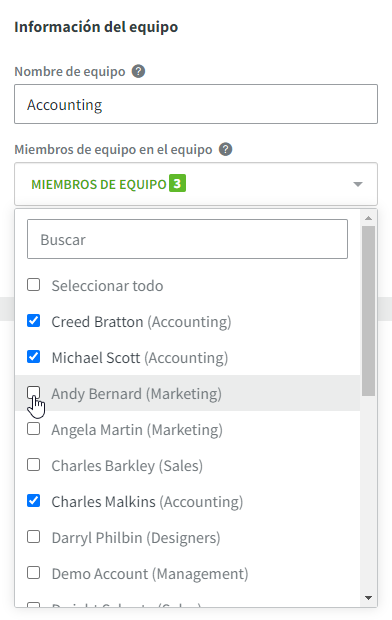392x620 pixels.
Task: Check the Charles Barkley checkbox
Action: pos(34,465)
